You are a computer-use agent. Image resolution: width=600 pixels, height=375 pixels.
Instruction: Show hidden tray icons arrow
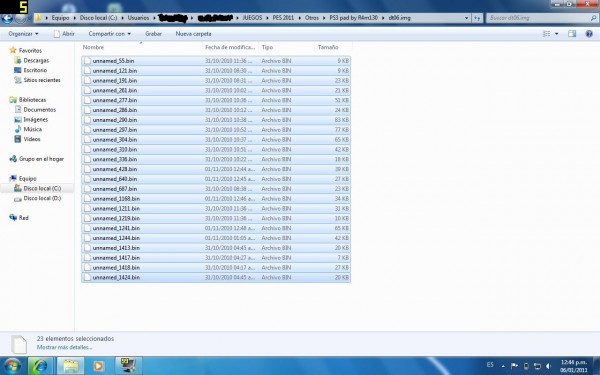503,366
